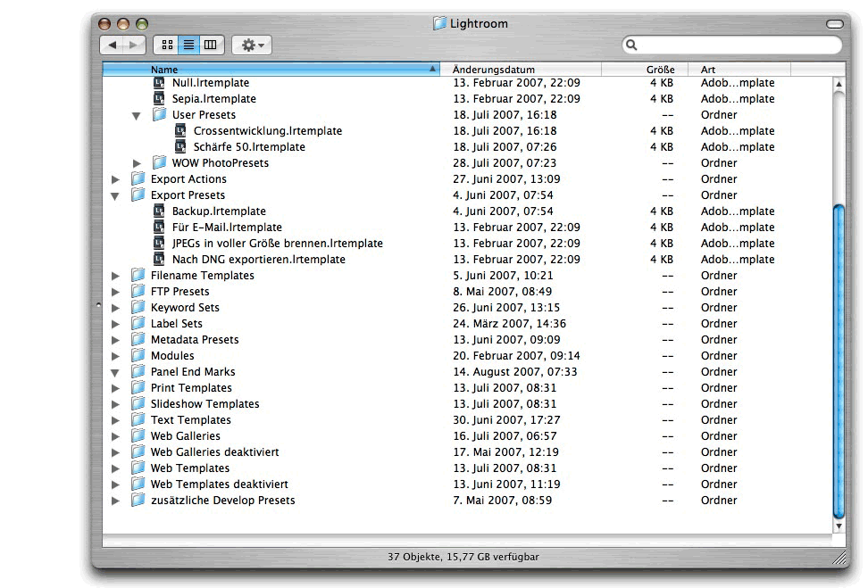Select the FTP Presets folder icon
868x588 pixels.
[x=138, y=291]
